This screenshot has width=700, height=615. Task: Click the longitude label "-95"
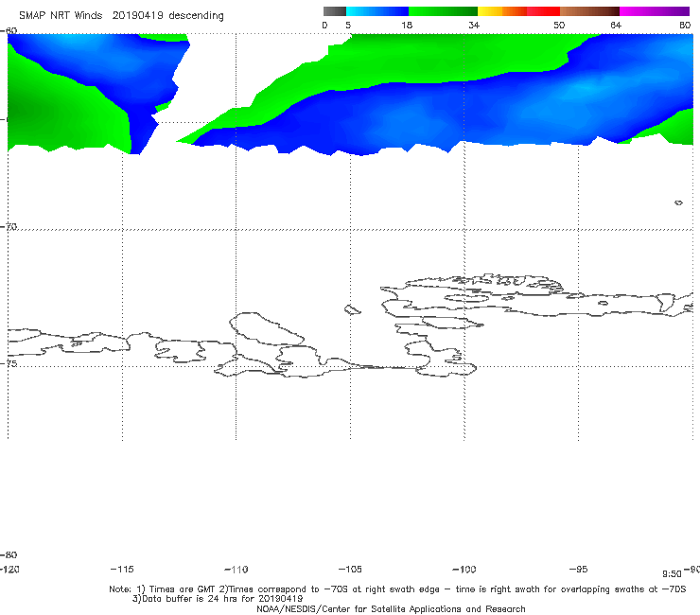pos(578,570)
